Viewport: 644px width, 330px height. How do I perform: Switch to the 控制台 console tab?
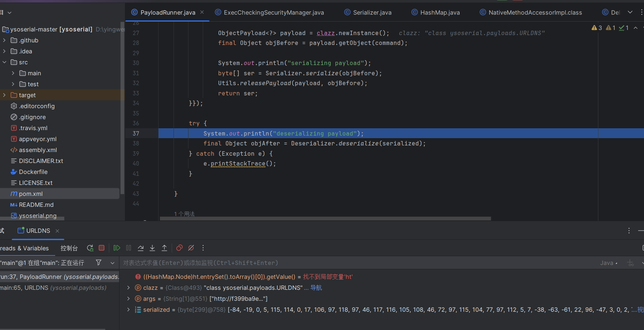click(x=69, y=248)
